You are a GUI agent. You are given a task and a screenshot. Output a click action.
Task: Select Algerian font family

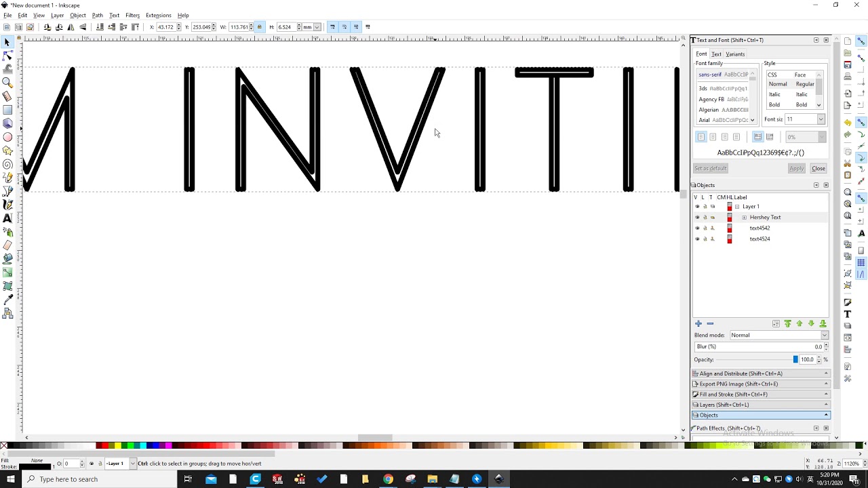pos(724,110)
